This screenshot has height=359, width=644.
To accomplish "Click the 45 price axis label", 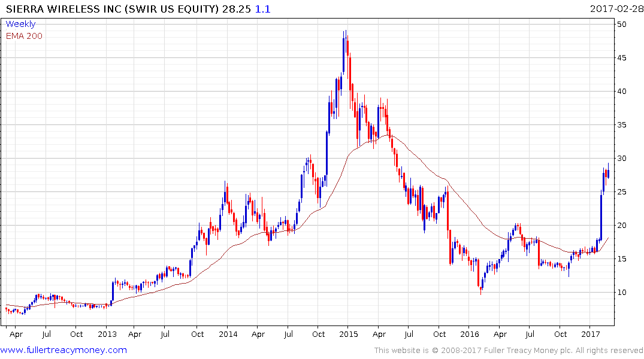I will pos(622,58).
